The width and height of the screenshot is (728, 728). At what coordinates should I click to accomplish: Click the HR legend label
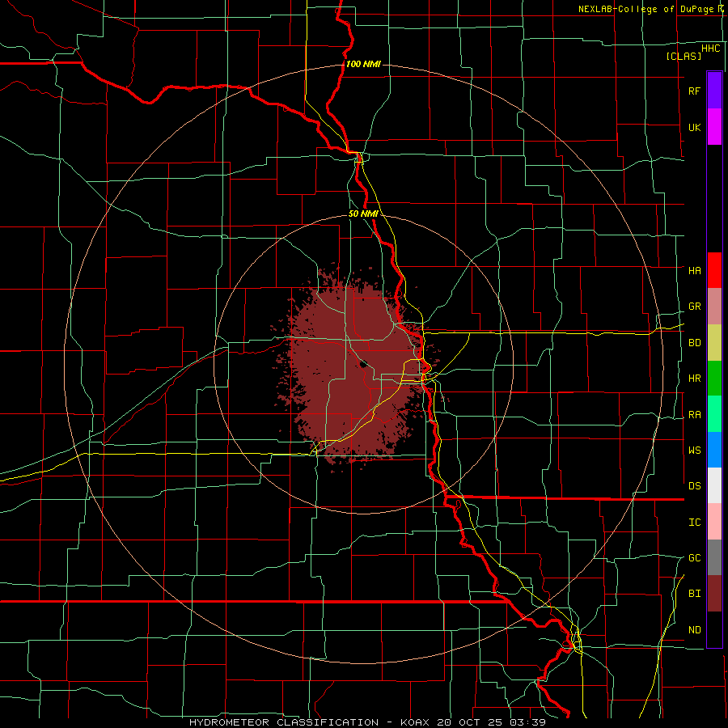point(694,379)
